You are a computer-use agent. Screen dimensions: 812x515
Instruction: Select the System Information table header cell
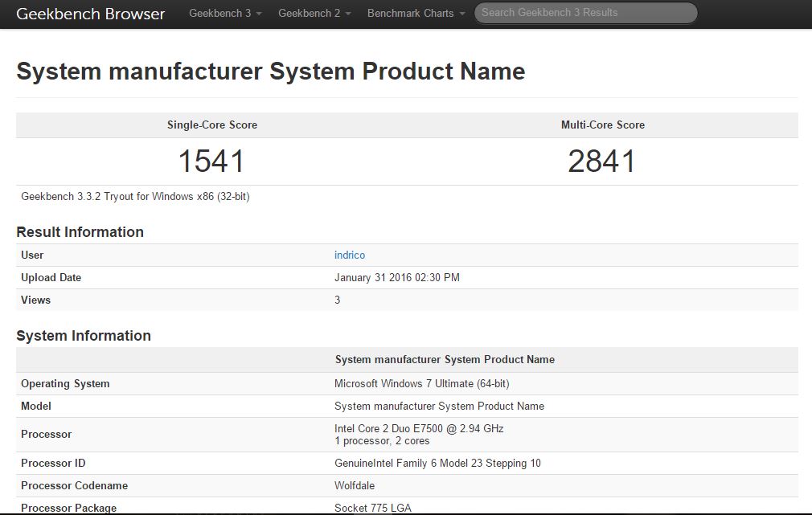tap(445, 360)
